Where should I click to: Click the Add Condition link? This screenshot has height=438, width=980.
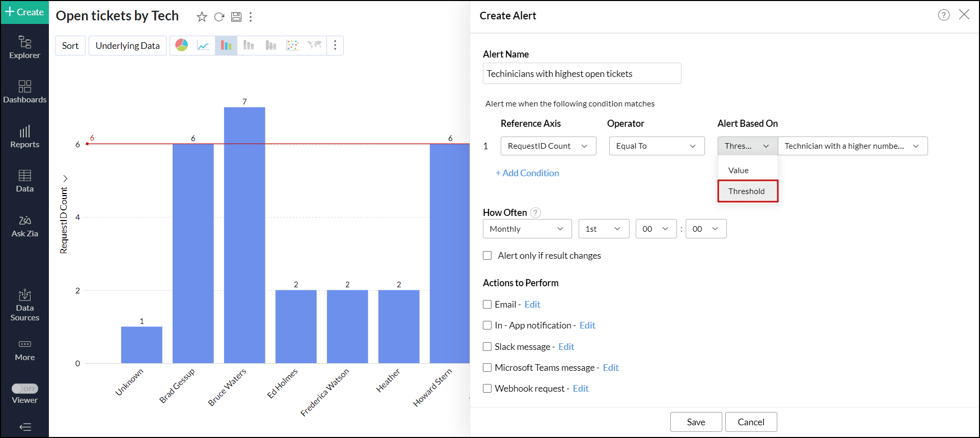click(x=527, y=173)
